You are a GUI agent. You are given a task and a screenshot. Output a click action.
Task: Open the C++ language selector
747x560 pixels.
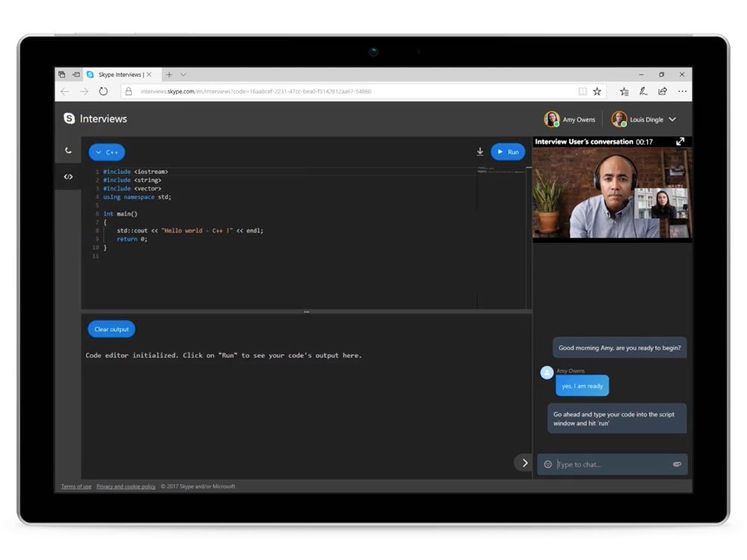[x=106, y=152]
